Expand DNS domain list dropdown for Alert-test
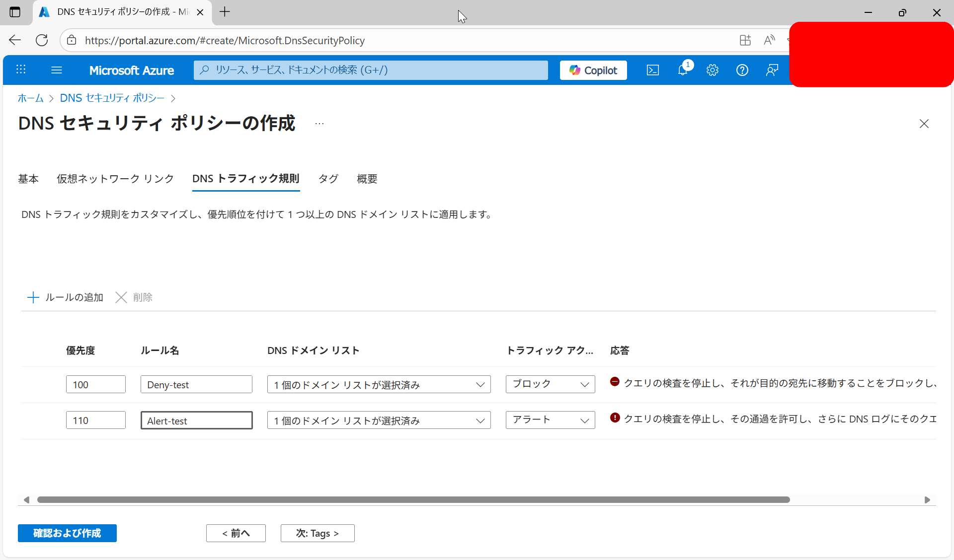The width and height of the screenshot is (954, 560). [379, 420]
